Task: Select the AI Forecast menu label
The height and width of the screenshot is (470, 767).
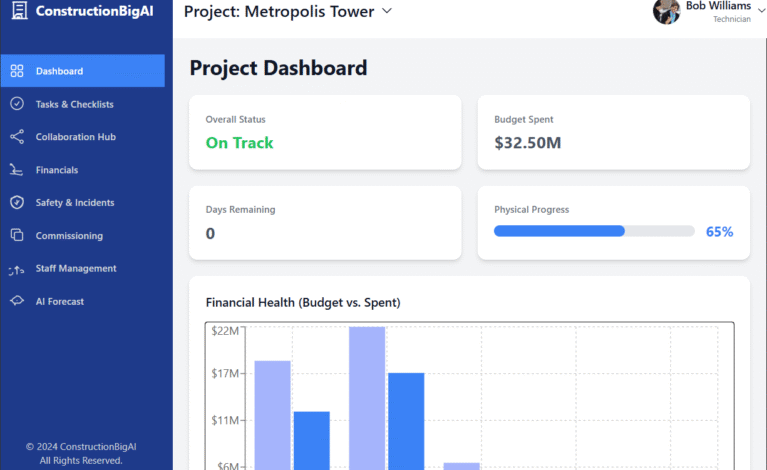Action: (60, 301)
